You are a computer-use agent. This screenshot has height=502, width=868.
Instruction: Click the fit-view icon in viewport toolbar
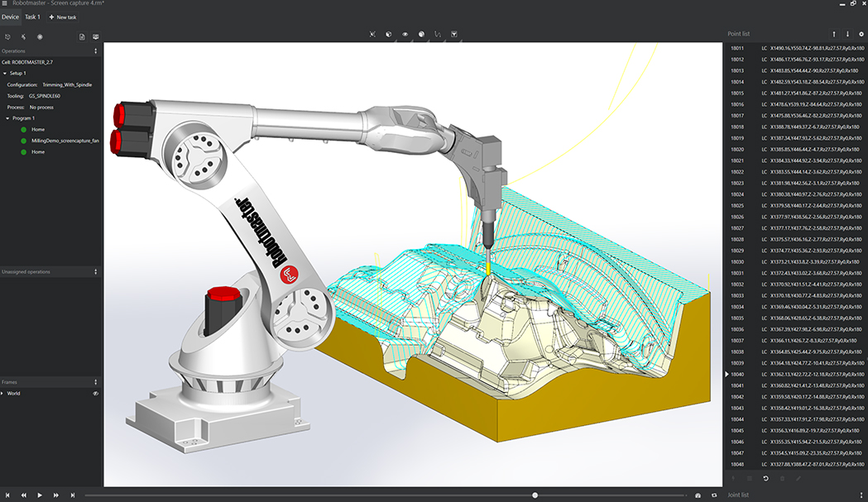coord(372,34)
